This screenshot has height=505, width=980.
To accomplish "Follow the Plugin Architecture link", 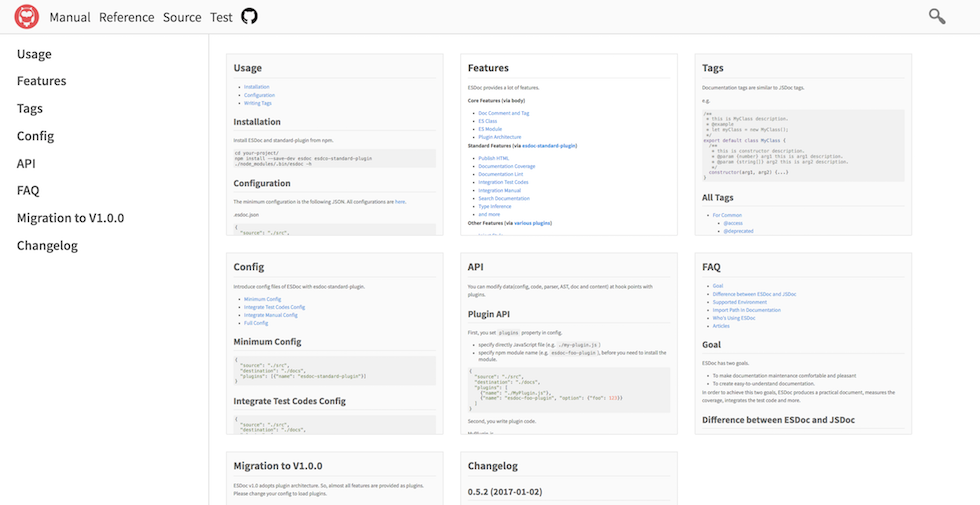I will (x=499, y=137).
